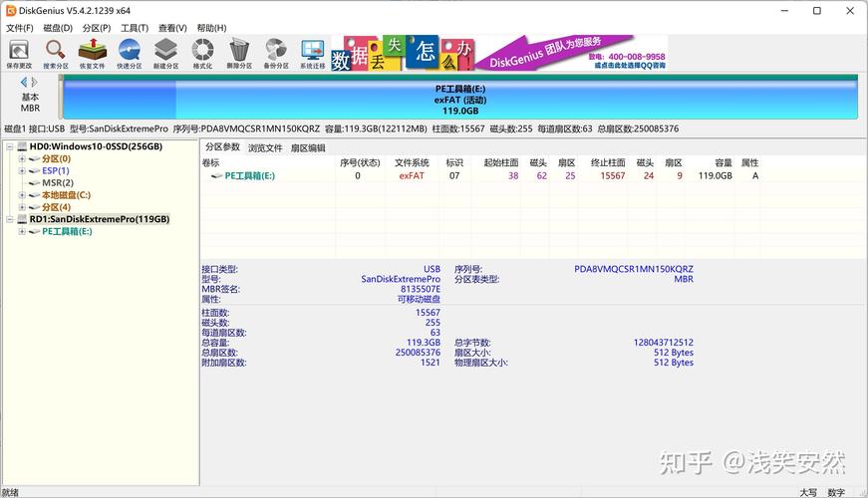Open the 帮助(H) menu
Viewport: 868px width, 498px height.
[x=211, y=28]
